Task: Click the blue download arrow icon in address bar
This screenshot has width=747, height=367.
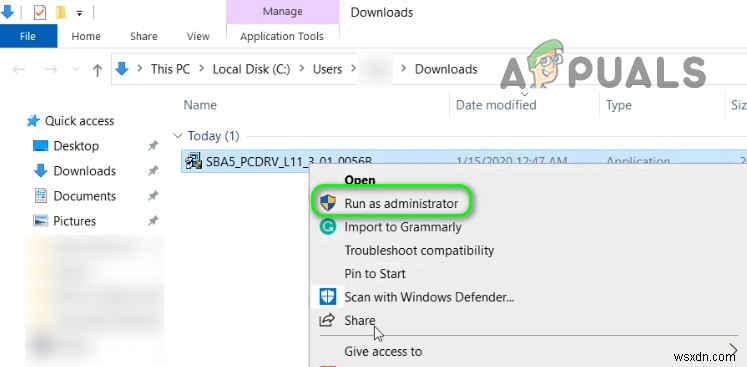Action: 122,69
